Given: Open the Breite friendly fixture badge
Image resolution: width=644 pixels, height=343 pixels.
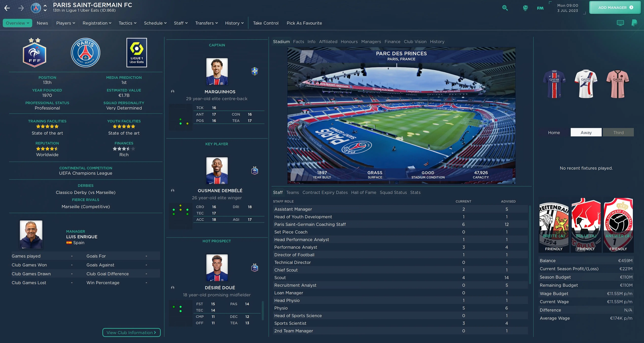Looking at the screenshot, I should click(554, 225).
